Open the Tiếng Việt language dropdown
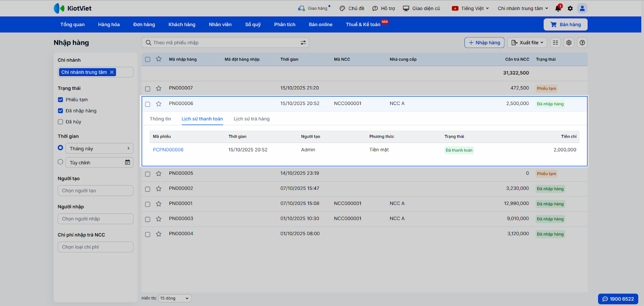The width and height of the screenshot is (644, 306). point(471,8)
